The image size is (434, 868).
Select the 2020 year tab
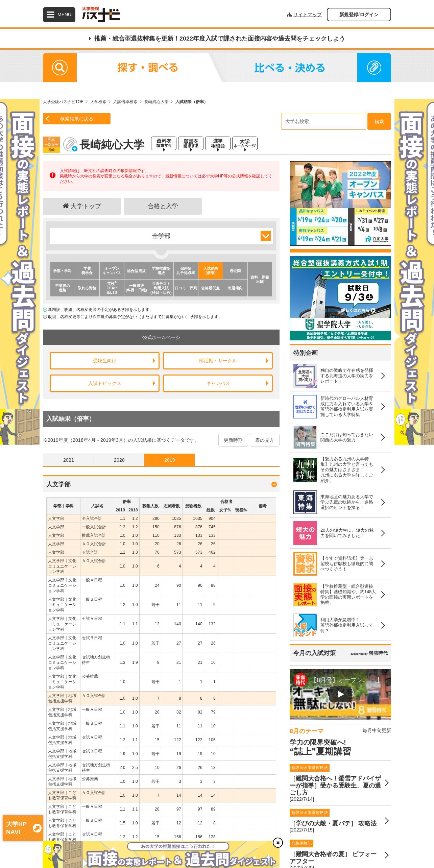click(119, 460)
